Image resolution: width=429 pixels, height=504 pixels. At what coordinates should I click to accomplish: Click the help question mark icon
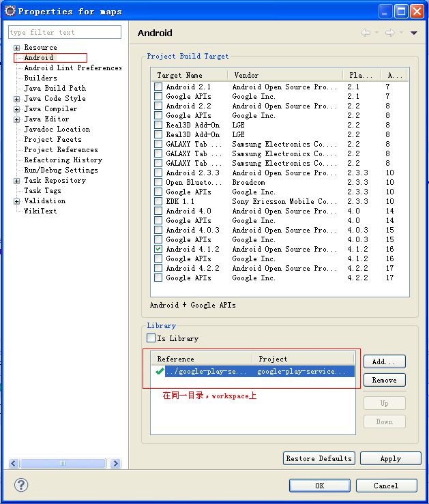point(21,485)
